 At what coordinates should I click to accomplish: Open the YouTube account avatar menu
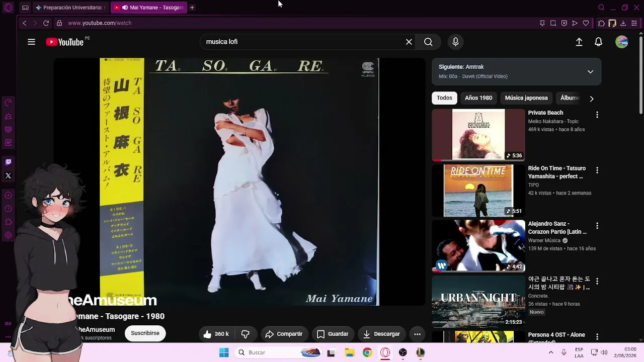(x=622, y=42)
